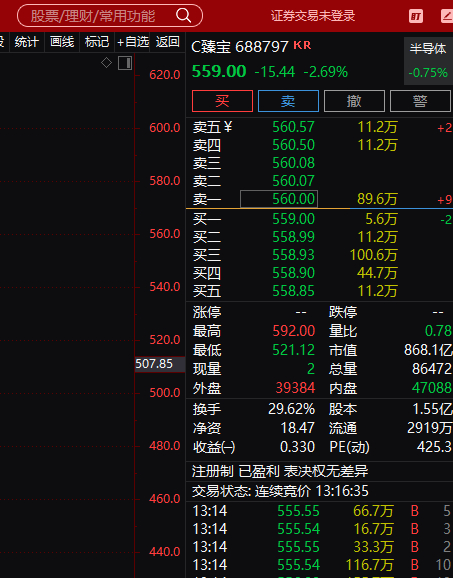
Task: Select 买二 price 558.99
Action: coord(293,237)
